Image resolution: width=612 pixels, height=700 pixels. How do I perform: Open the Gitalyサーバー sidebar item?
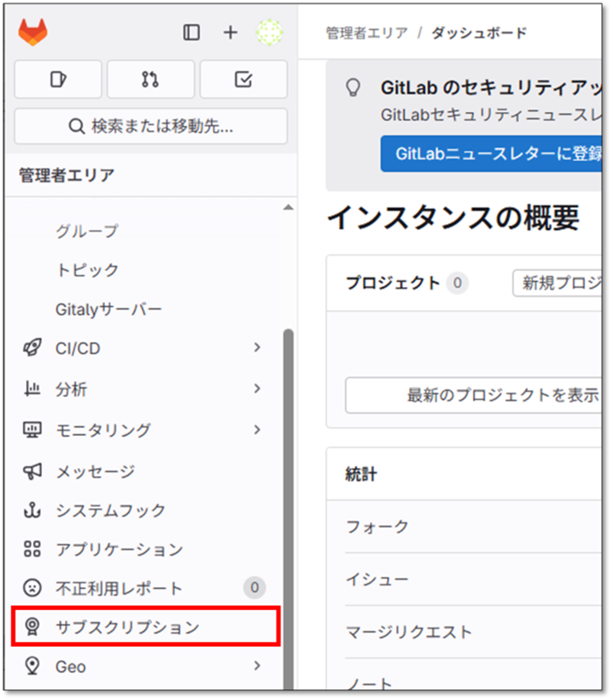tap(108, 309)
